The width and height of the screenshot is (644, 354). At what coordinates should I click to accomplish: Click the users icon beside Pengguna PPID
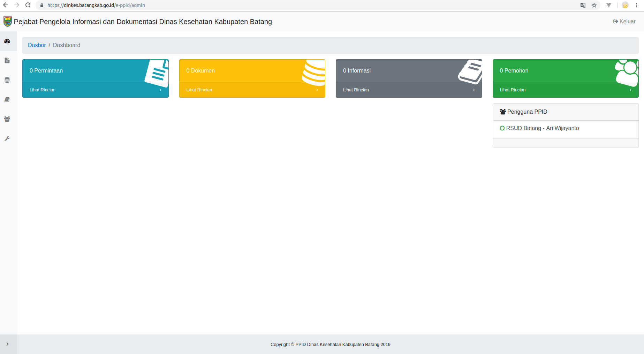[x=503, y=112]
